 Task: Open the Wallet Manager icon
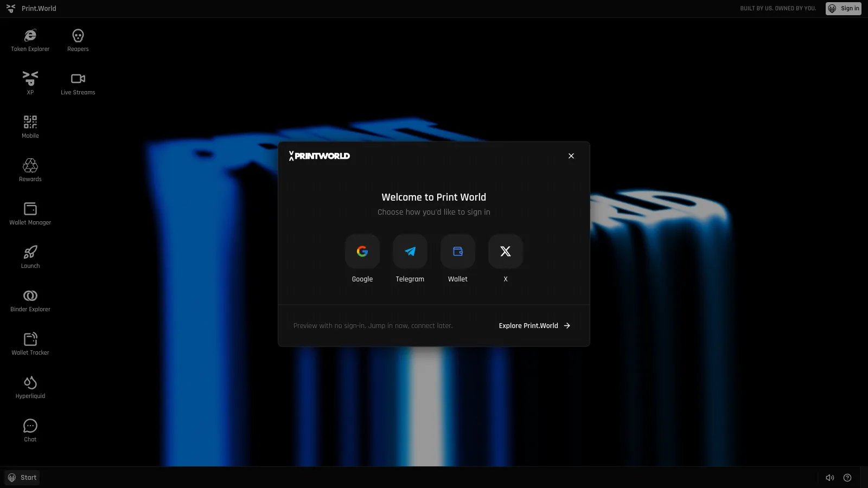point(30,214)
